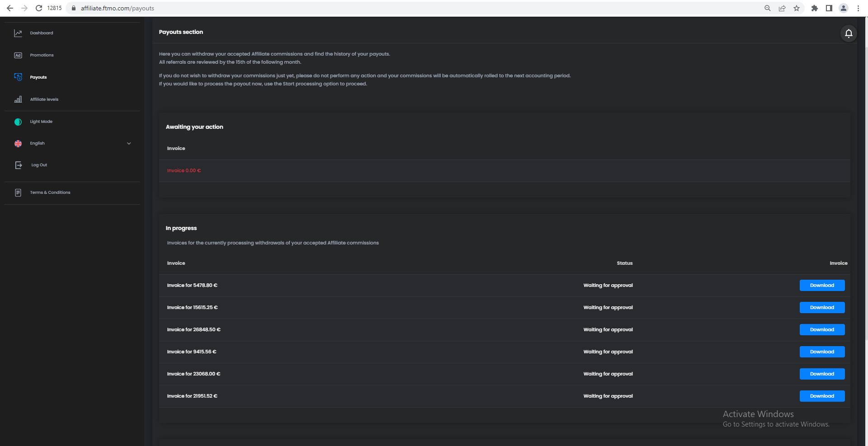The height and width of the screenshot is (446, 868).
Task: Click the notification bell icon
Action: pyautogui.click(x=849, y=33)
